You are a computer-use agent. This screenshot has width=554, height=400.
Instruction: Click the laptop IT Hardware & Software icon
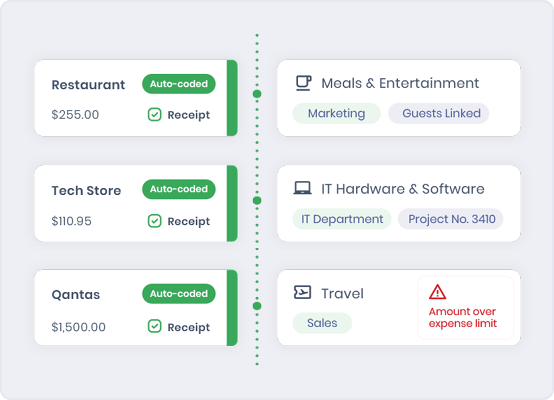pyautogui.click(x=302, y=188)
